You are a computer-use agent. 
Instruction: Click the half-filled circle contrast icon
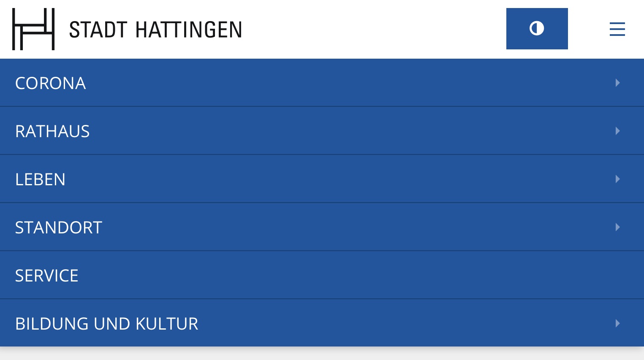point(537,28)
